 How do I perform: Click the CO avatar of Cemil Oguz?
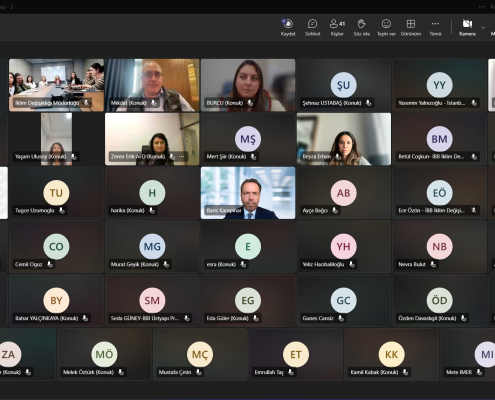click(56, 246)
